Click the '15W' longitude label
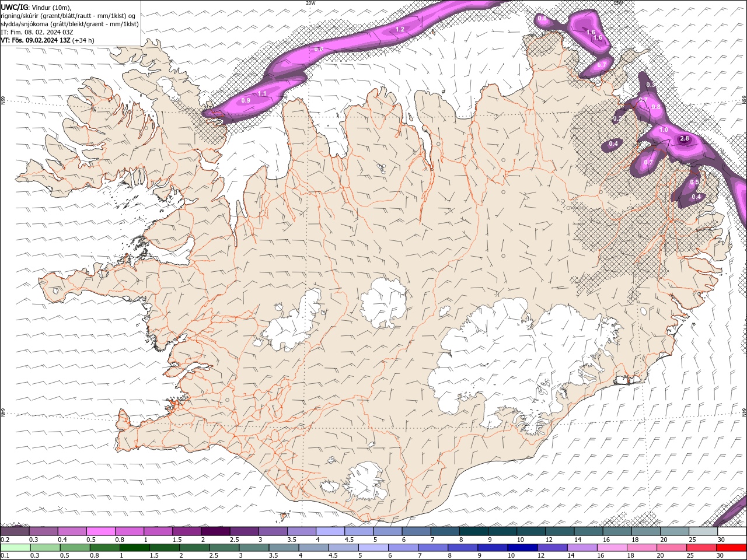This screenshot has width=747, height=560. tap(618, 3)
